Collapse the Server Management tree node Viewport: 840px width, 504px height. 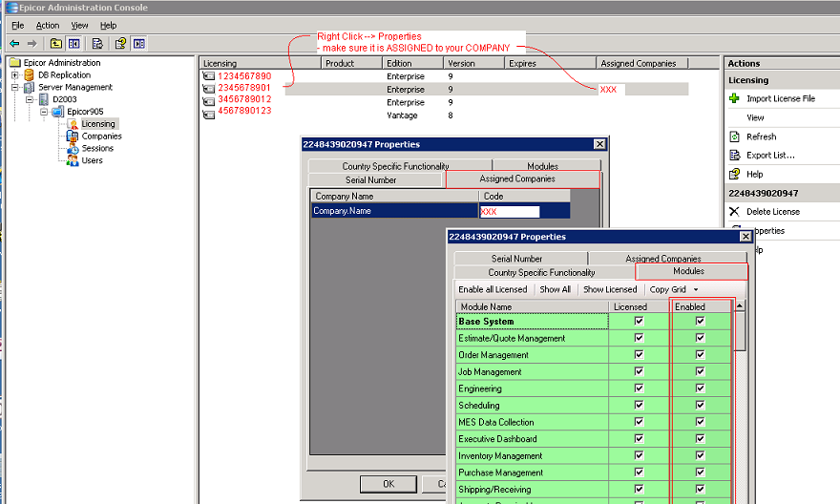click(x=15, y=87)
